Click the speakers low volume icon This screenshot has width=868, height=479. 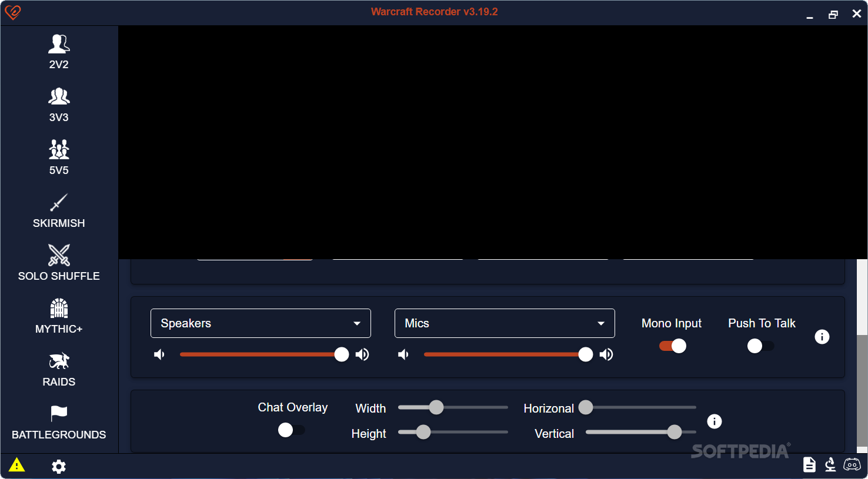159,354
